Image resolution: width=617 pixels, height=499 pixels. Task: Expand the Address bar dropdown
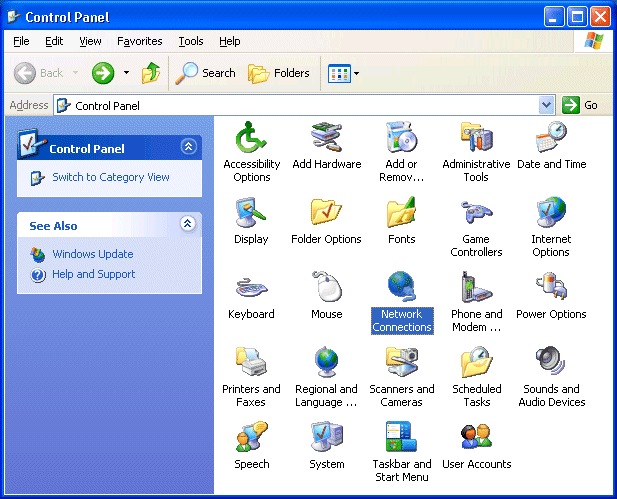pyautogui.click(x=547, y=105)
